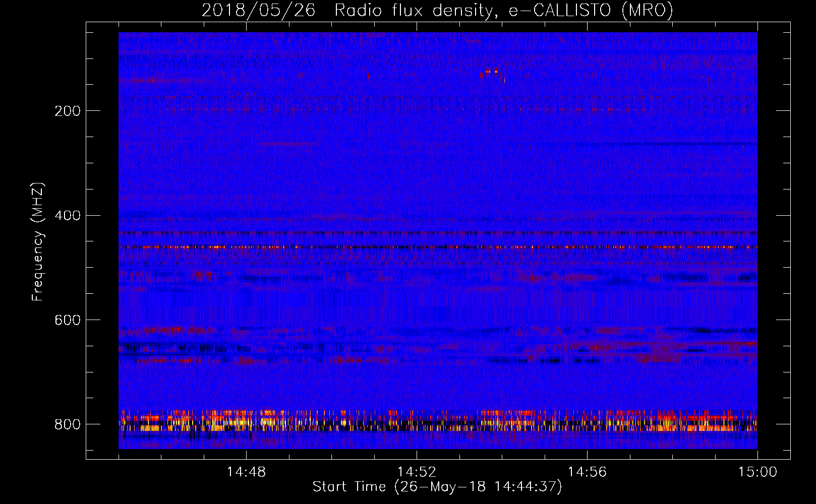The image size is (816, 504).
Task: Select the 600 frequency tick label
Action: coord(67,320)
